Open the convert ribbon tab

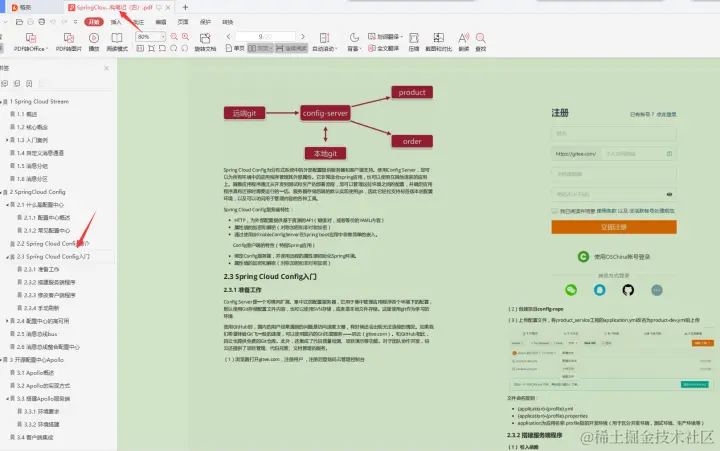(228, 22)
